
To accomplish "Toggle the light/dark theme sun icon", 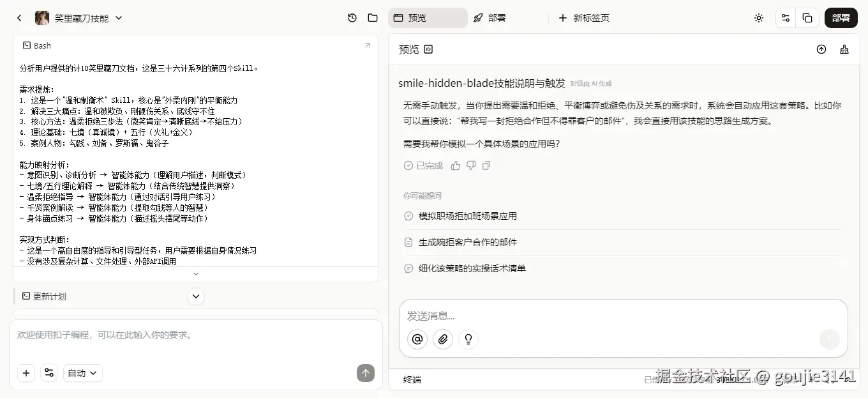I will click(759, 18).
